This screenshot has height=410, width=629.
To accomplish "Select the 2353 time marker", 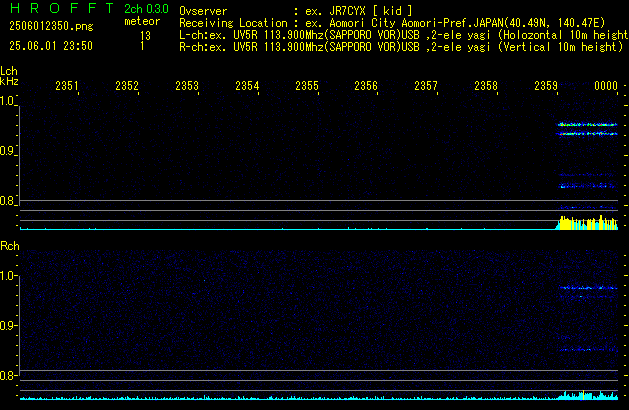I will [187, 86].
